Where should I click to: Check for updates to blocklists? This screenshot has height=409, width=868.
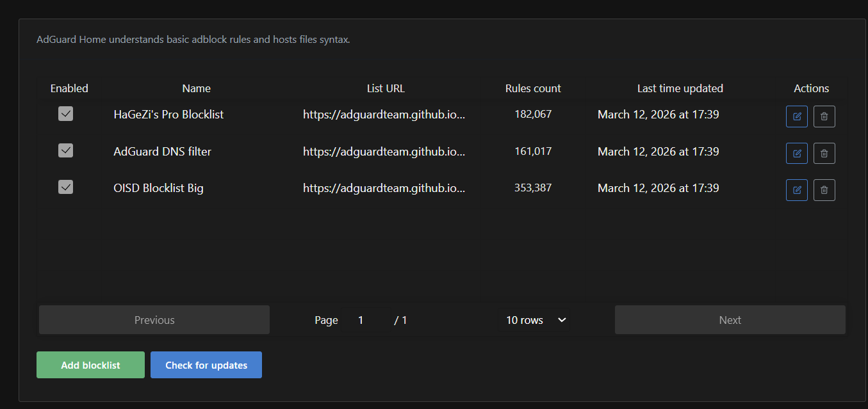click(x=206, y=365)
